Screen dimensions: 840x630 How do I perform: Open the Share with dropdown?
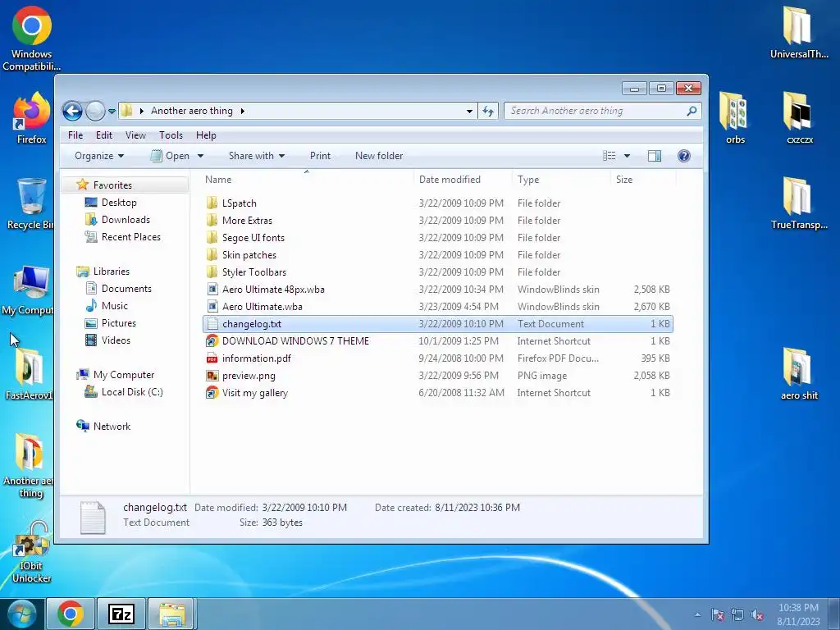coord(257,156)
